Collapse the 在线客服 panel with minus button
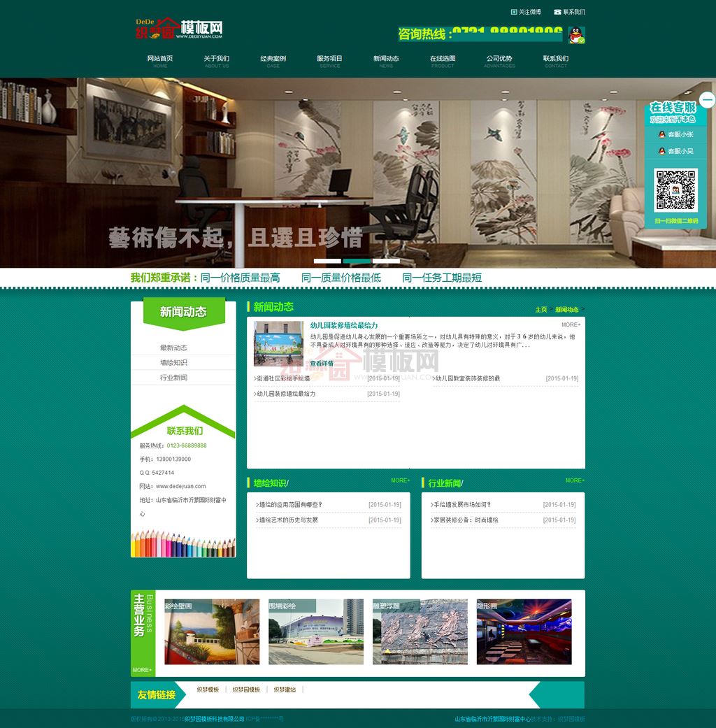 (x=707, y=100)
